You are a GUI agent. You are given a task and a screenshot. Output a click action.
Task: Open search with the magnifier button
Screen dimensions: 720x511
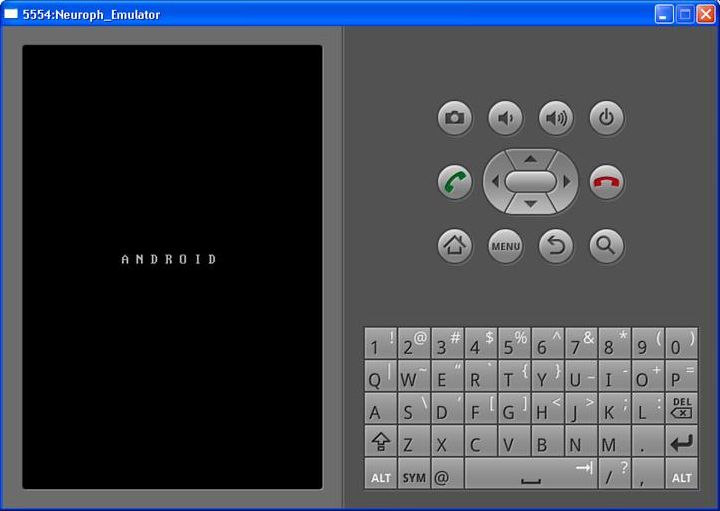click(x=606, y=245)
